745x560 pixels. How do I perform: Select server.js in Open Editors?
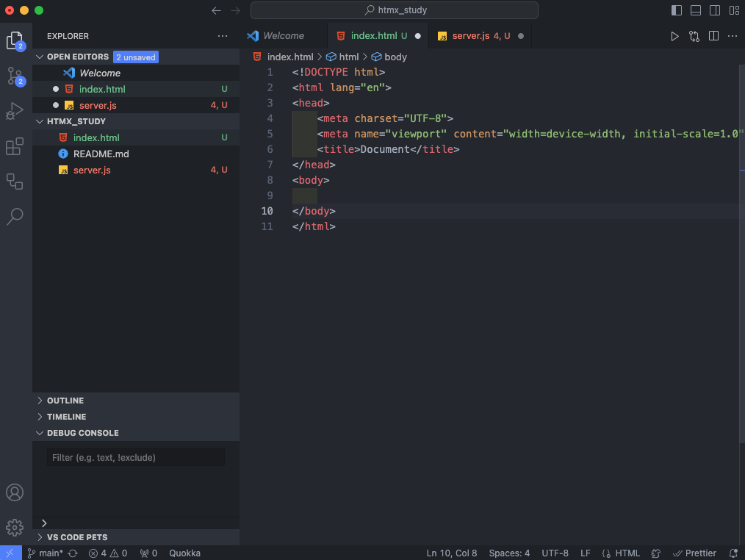click(136, 106)
